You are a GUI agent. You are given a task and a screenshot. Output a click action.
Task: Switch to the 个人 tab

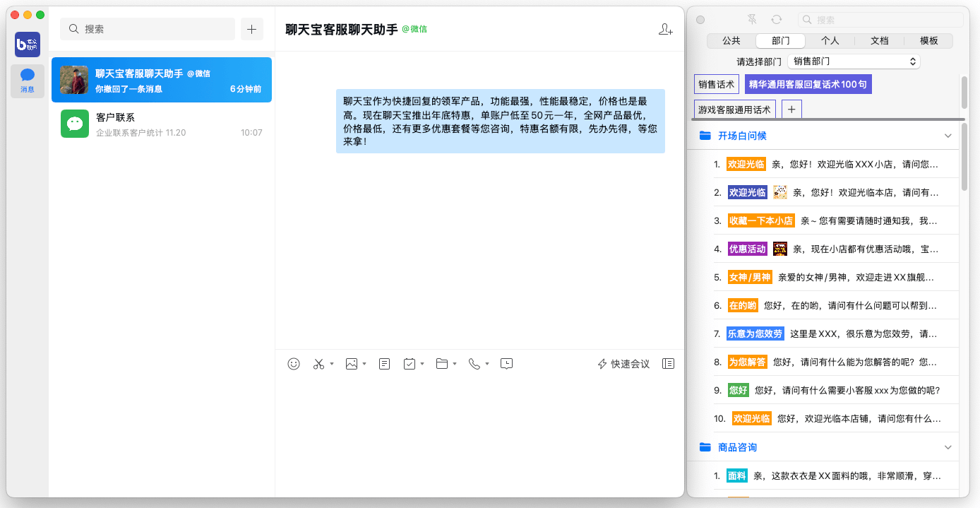point(830,41)
